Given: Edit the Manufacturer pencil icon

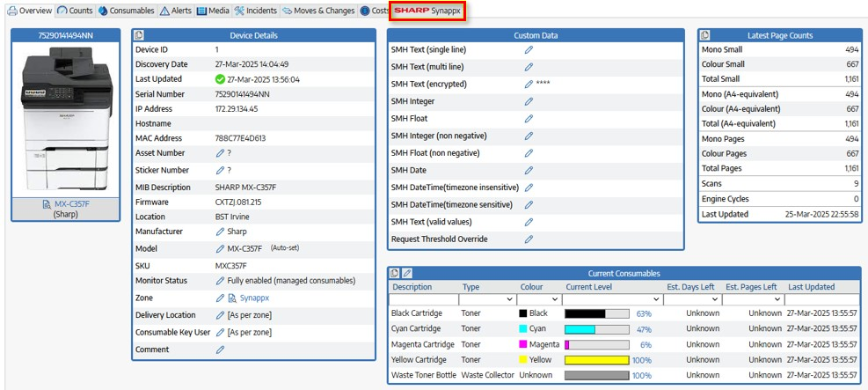Looking at the screenshot, I should [220, 232].
